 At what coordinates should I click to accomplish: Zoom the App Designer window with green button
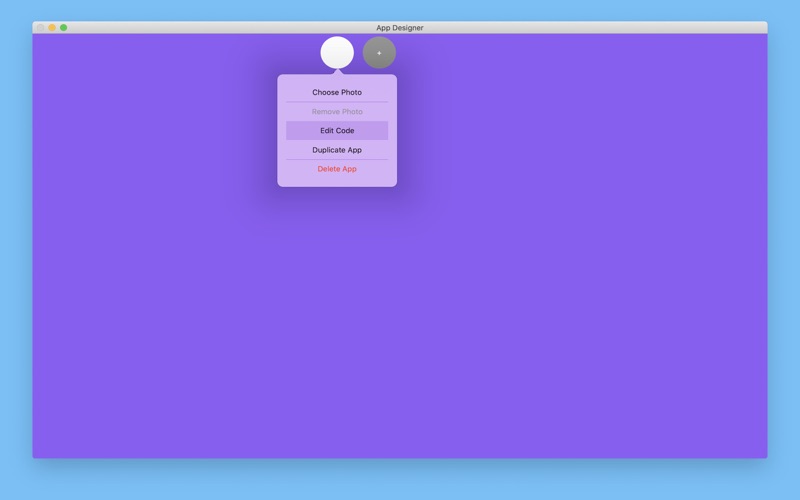[63, 28]
